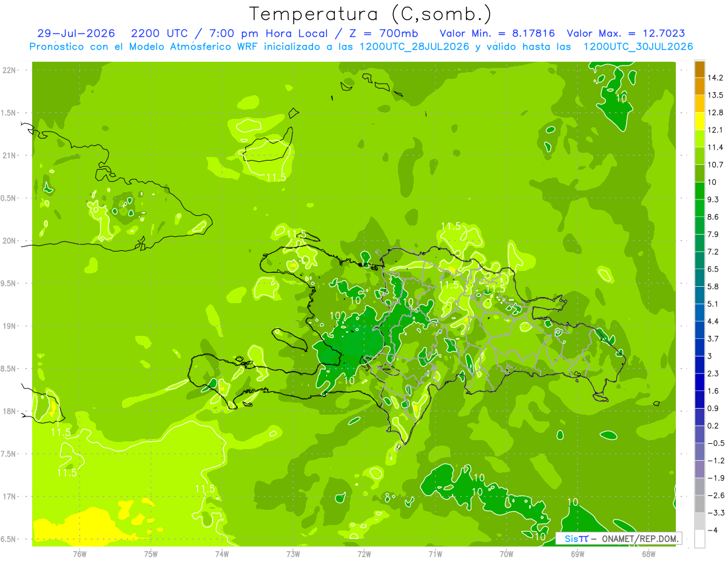Screen dimensions: 728x562
Task: Click the '75W' longitude axis label
Action: (151, 554)
